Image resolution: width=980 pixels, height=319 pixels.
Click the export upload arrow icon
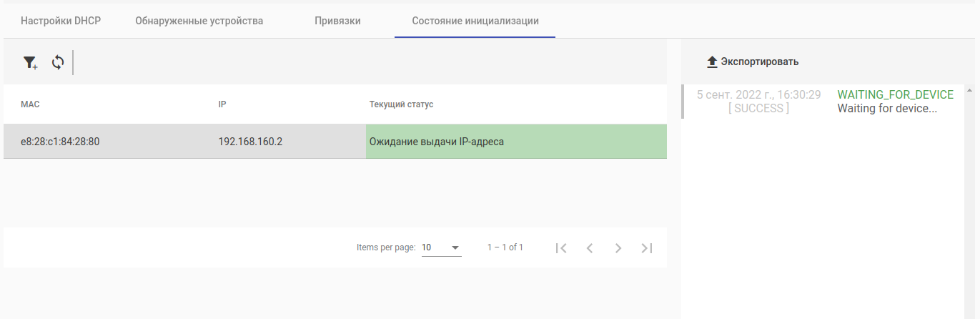click(712, 62)
